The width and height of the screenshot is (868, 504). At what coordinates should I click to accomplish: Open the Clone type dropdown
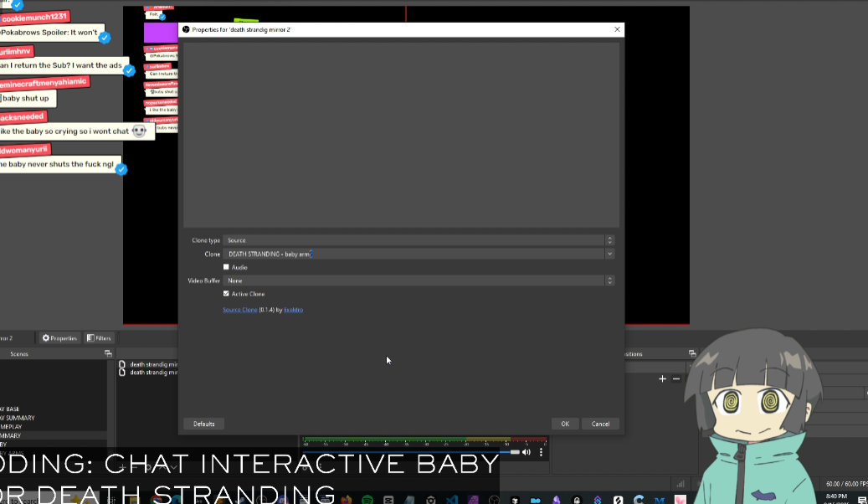pyautogui.click(x=416, y=240)
